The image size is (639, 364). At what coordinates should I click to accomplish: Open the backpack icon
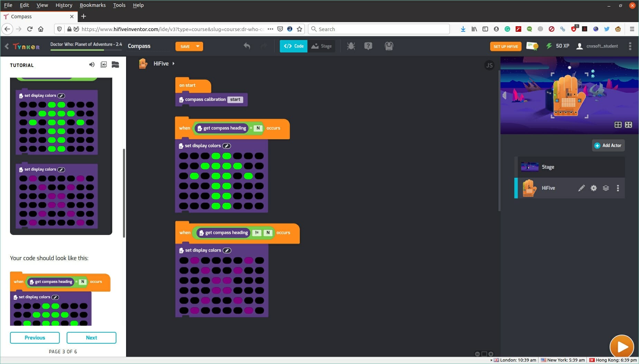tap(389, 46)
